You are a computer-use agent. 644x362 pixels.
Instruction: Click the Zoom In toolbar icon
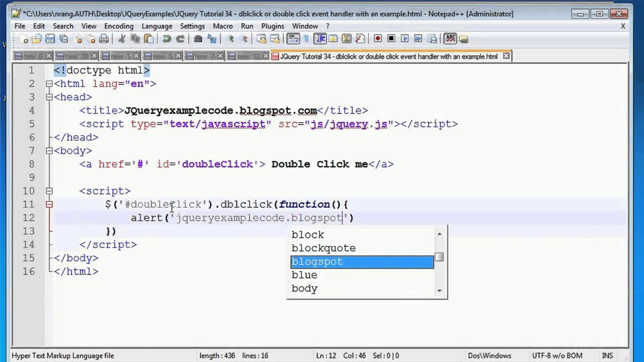(x=230, y=39)
